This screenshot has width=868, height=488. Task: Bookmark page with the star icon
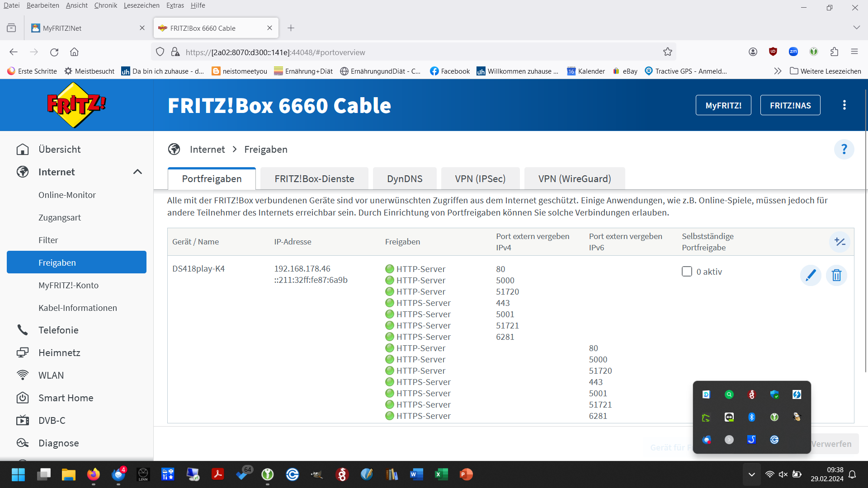pos(668,52)
